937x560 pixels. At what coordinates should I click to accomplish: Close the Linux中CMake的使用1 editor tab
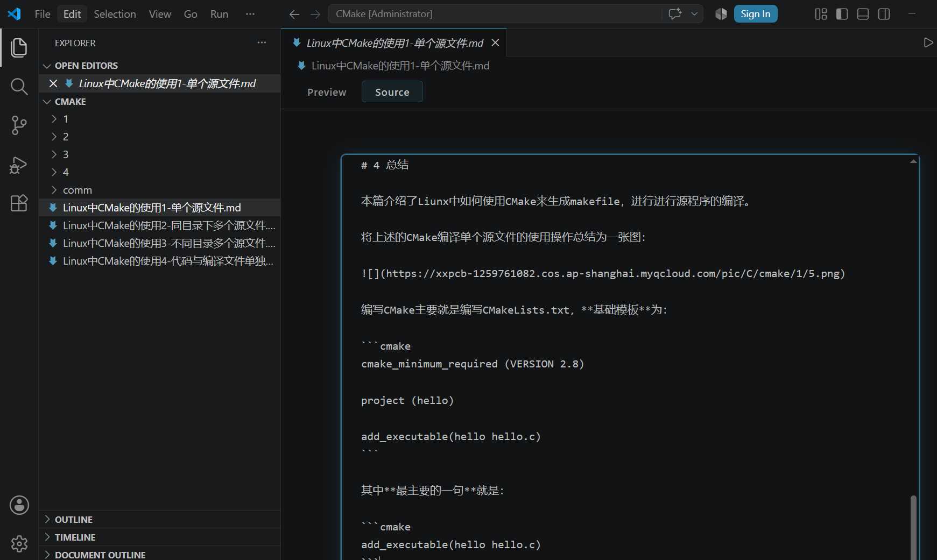coord(495,42)
